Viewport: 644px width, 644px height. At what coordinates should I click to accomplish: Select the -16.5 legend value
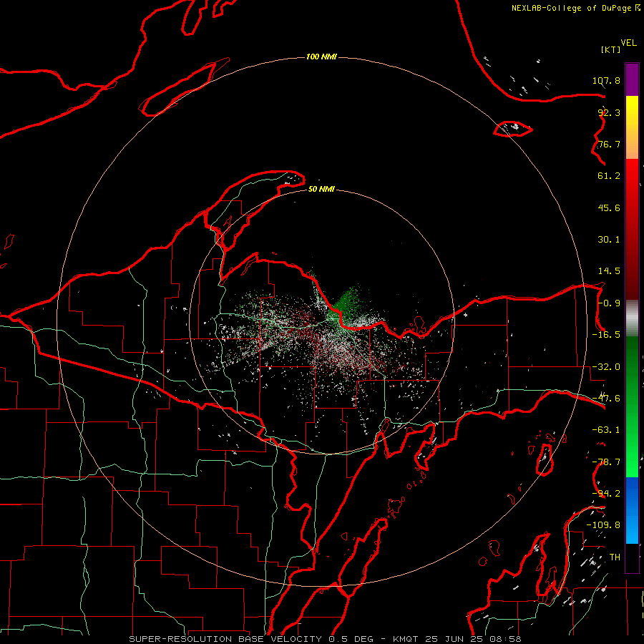[606, 335]
